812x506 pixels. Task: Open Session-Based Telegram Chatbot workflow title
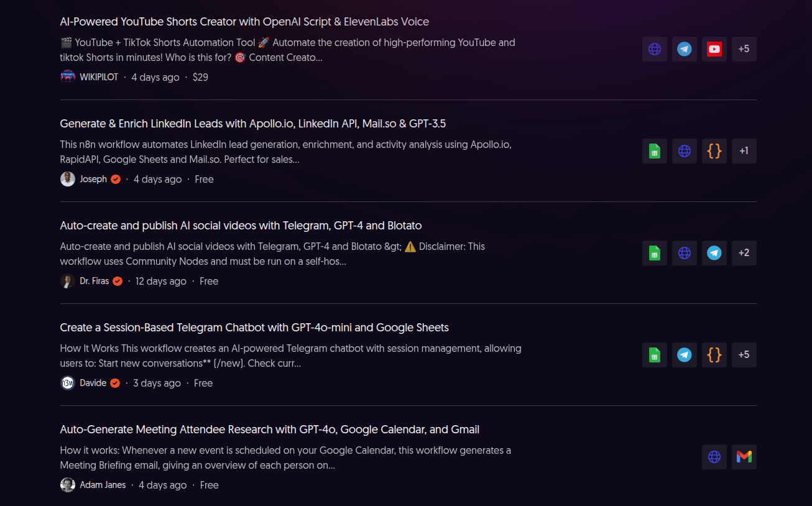point(254,328)
